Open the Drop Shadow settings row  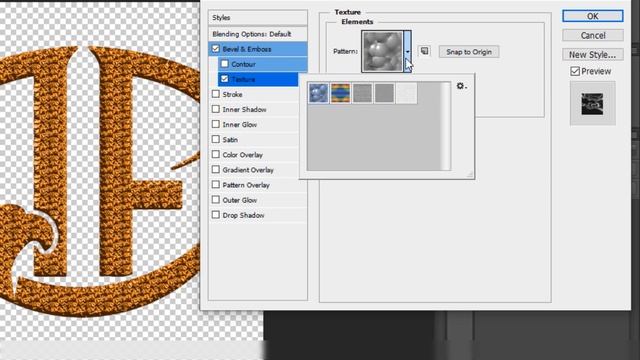pos(258,215)
